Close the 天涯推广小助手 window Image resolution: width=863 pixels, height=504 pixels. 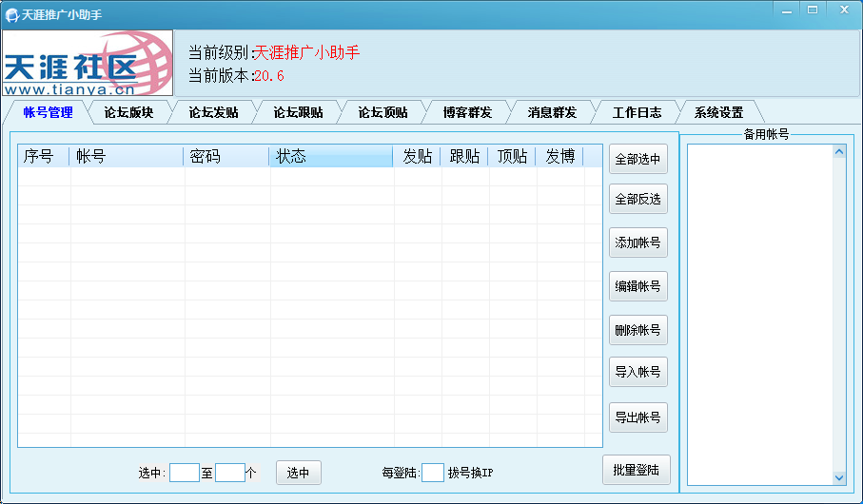coord(844,10)
